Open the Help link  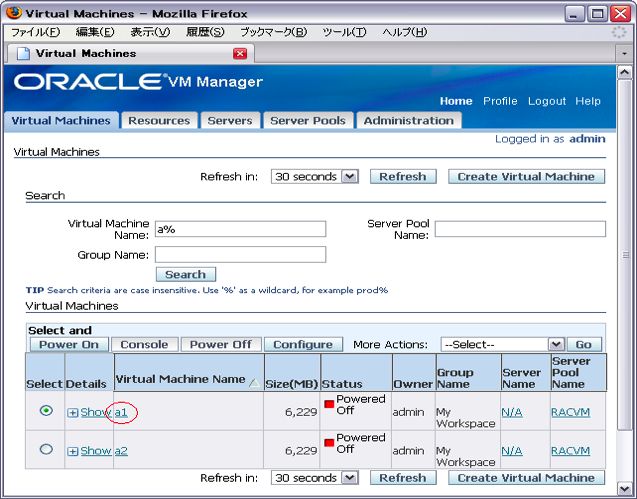pos(588,101)
